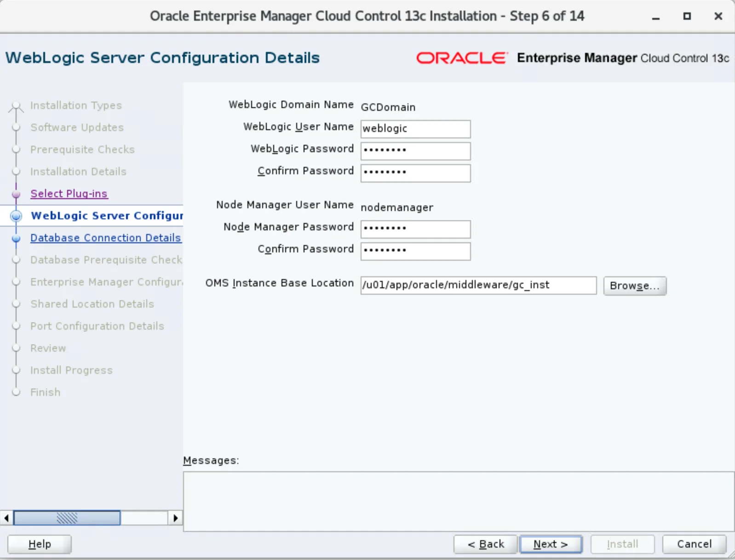The width and height of the screenshot is (735, 560).
Task: Click the Database Connection Details step bullet
Action: (x=16, y=238)
